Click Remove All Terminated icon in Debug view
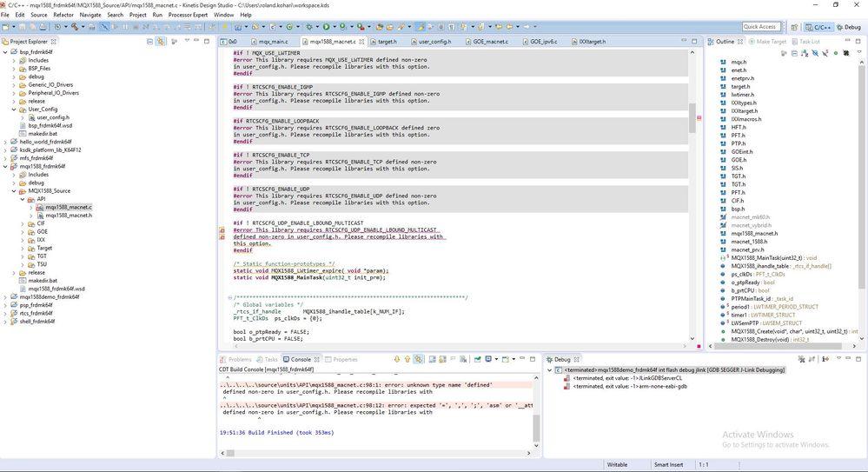The image size is (868, 472). (x=801, y=359)
